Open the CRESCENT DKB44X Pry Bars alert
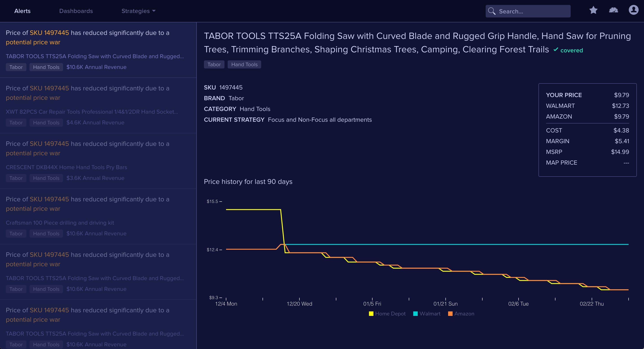The height and width of the screenshot is (349, 644). [98, 161]
